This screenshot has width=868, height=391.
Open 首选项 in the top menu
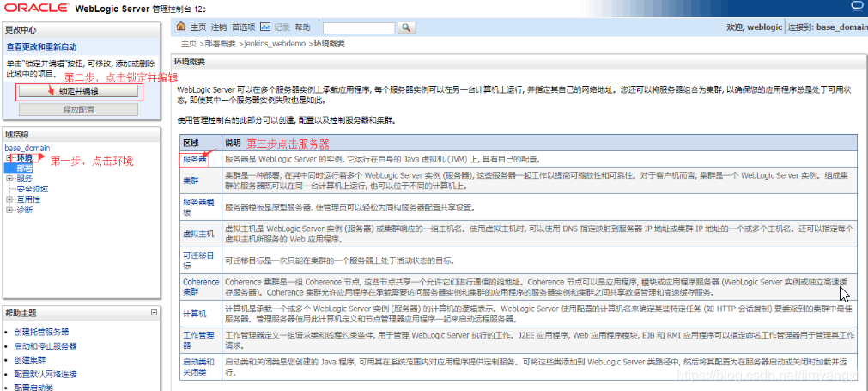[x=244, y=27]
